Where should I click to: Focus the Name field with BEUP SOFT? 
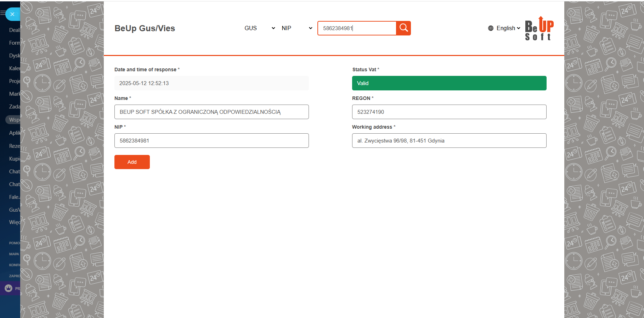(211, 112)
